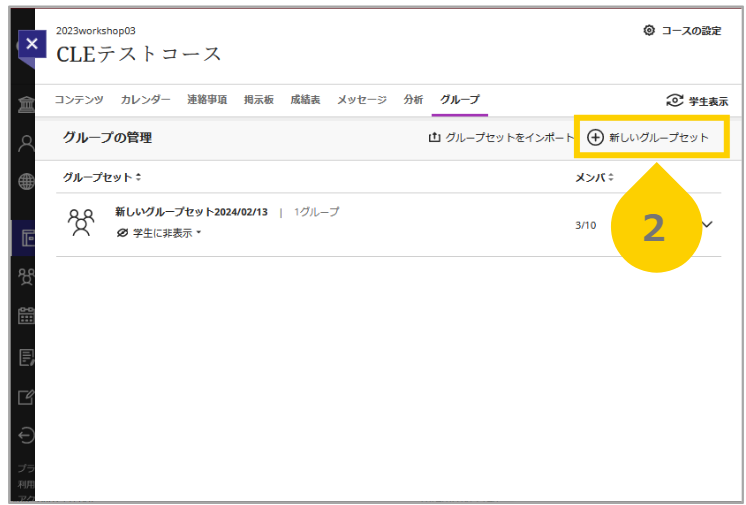
Task: Click the 3/10 member count
Action: (x=586, y=225)
